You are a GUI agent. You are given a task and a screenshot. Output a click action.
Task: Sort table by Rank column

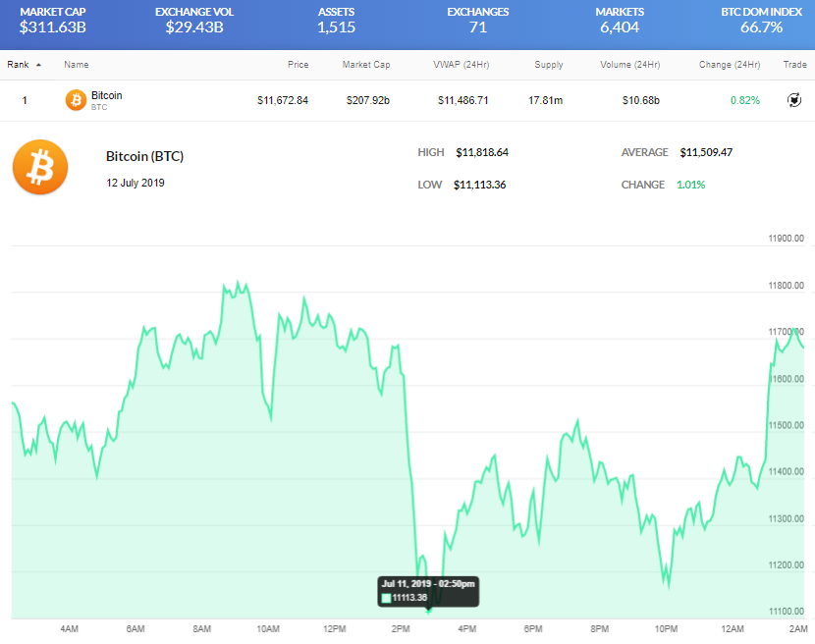click(x=19, y=65)
